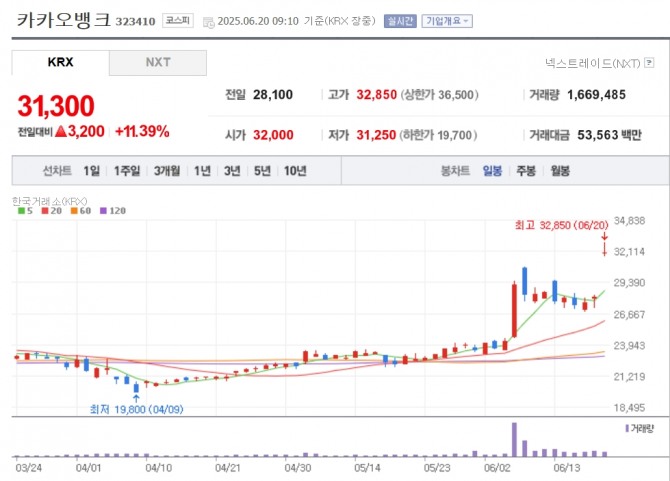Click the high price 32,850 in summary

[x=376, y=94]
